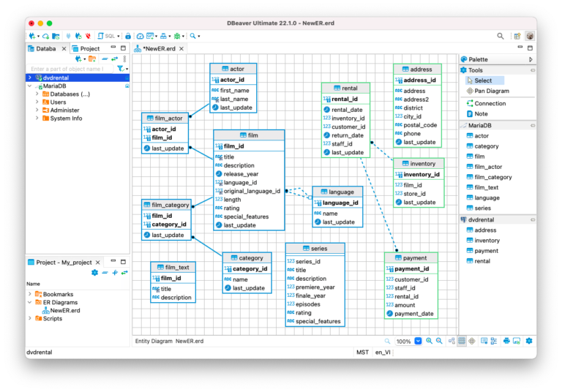Click the navigator filter funnel icon

tap(121, 69)
